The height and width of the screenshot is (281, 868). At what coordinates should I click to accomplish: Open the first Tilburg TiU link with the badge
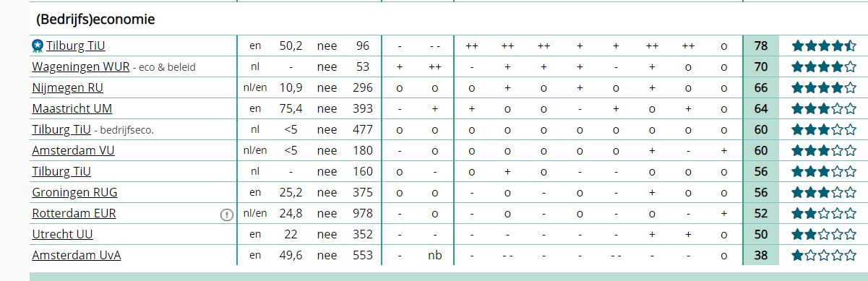tap(76, 46)
